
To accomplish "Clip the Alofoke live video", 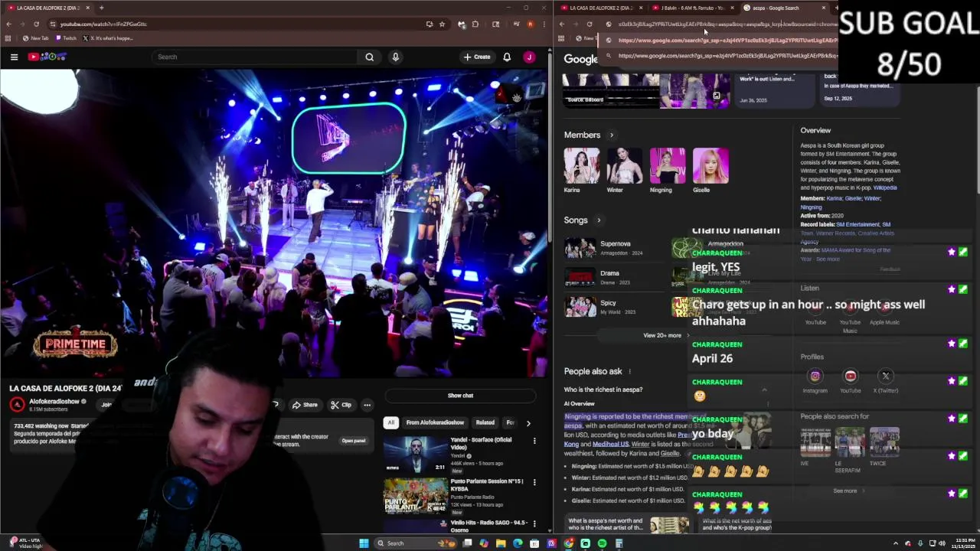I will point(341,405).
